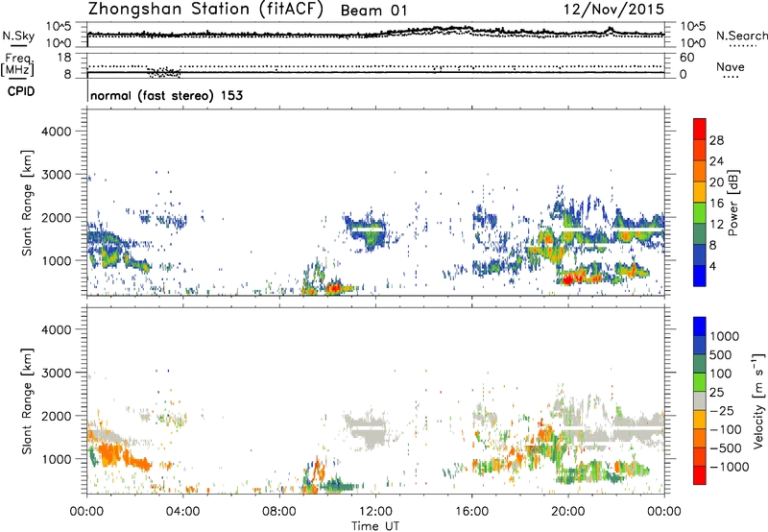Viewport: 768px width, 532px height.
Task: Click the '12:00' time tick label
Action: pos(375,512)
